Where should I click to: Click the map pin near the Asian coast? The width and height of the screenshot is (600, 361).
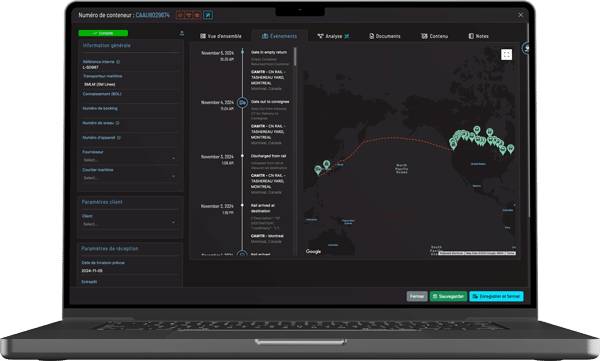click(x=318, y=170)
